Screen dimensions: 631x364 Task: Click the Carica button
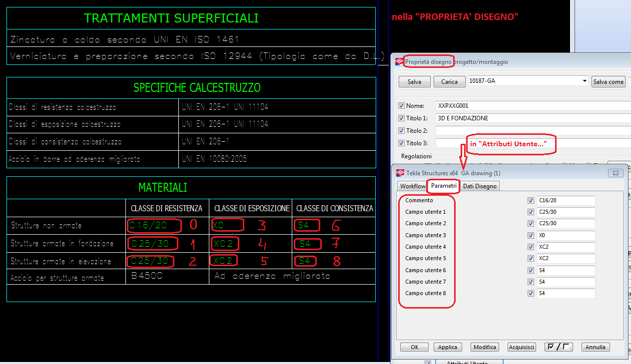point(449,82)
